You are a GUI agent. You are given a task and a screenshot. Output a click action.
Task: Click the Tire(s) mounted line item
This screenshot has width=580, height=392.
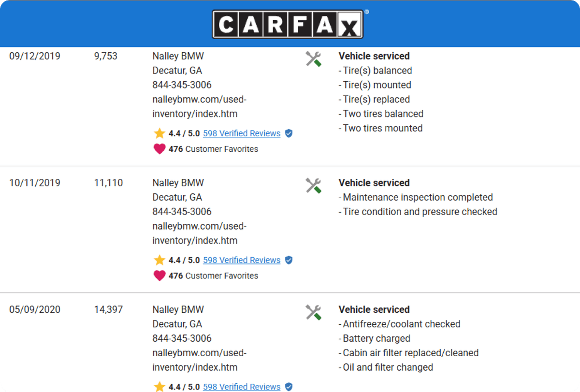click(x=375, y=85)
